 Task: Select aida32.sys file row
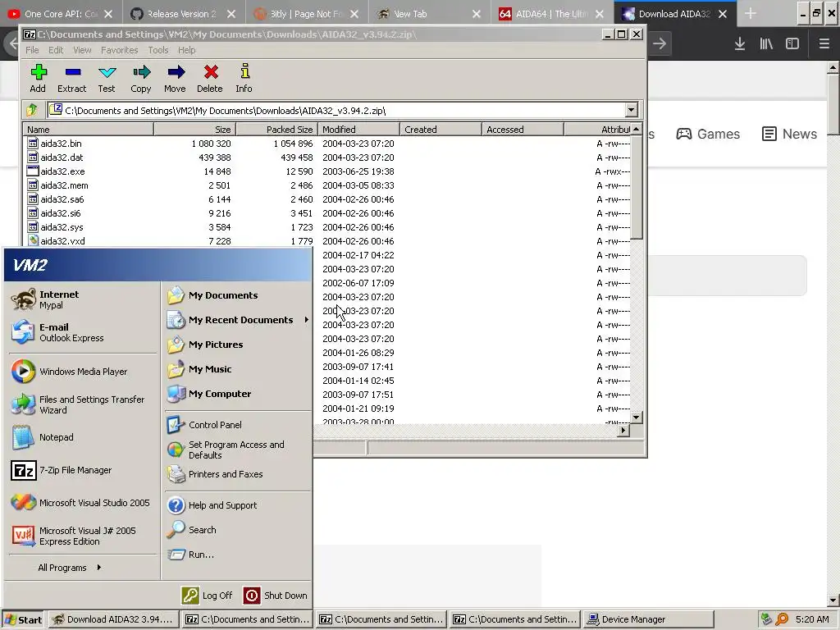tap(326, 227)
